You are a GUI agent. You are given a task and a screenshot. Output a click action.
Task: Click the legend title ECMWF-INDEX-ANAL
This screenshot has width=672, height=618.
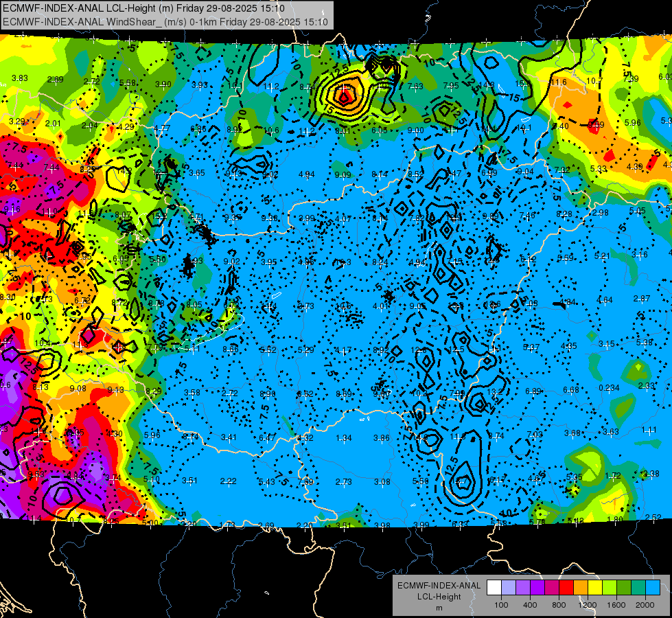439,586
